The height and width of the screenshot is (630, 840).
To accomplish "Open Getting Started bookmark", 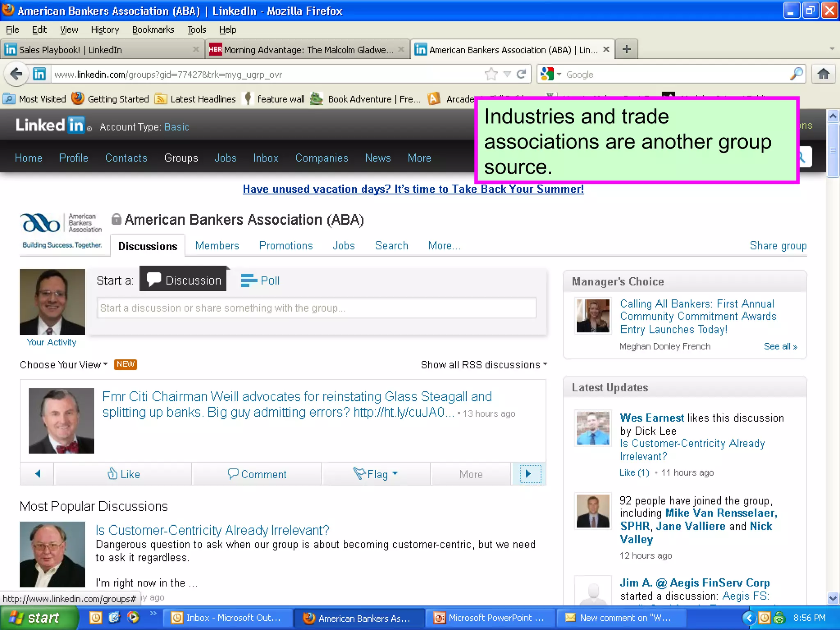I will 110,99.
